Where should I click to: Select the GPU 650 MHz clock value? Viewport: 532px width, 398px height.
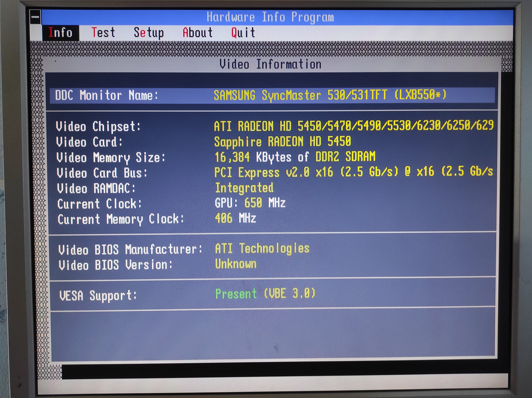tap(250, 203)
